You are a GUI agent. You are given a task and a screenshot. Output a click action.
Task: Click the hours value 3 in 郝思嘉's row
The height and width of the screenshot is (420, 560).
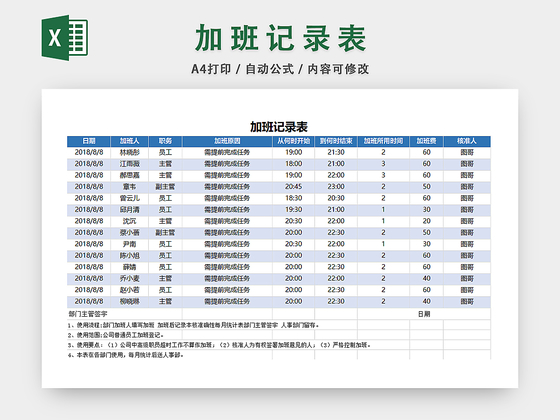[383, 175]
